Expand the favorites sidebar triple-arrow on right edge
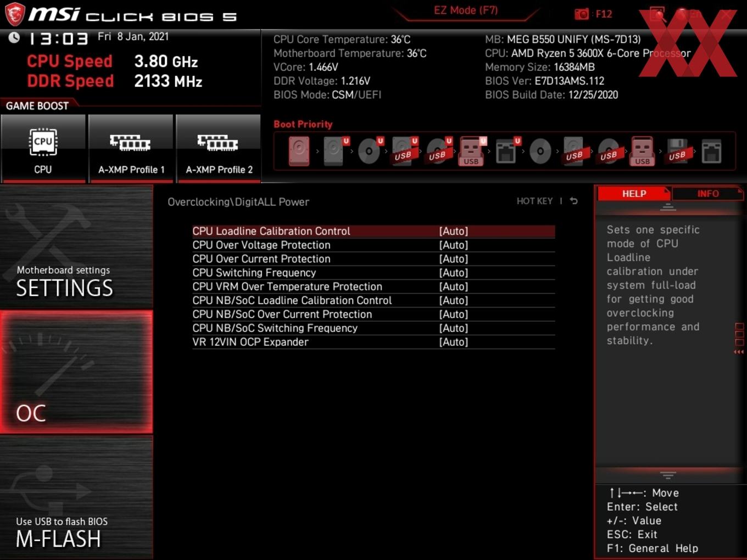This screenshot has height=560, width=747. point(739,352)
